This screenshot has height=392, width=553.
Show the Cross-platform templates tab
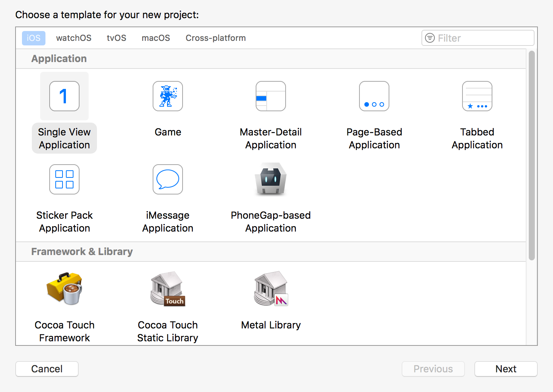[x=216, y=38]
